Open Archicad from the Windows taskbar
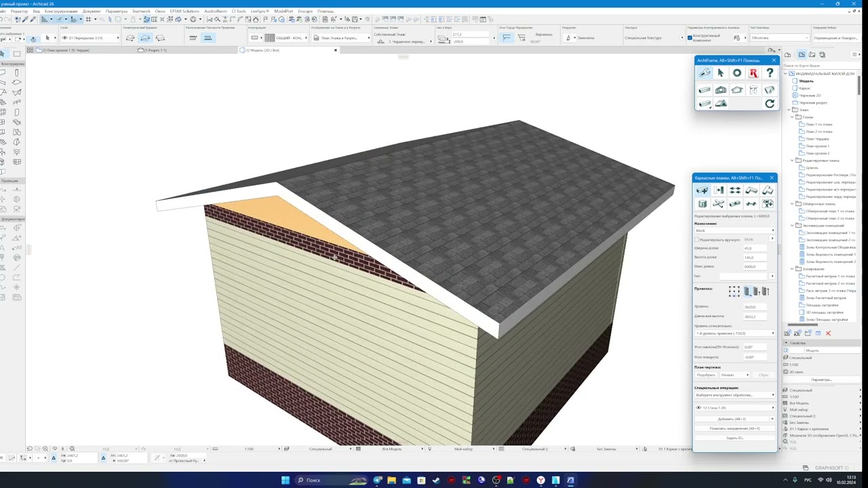 pyautogui.click(x=571, y=481)
